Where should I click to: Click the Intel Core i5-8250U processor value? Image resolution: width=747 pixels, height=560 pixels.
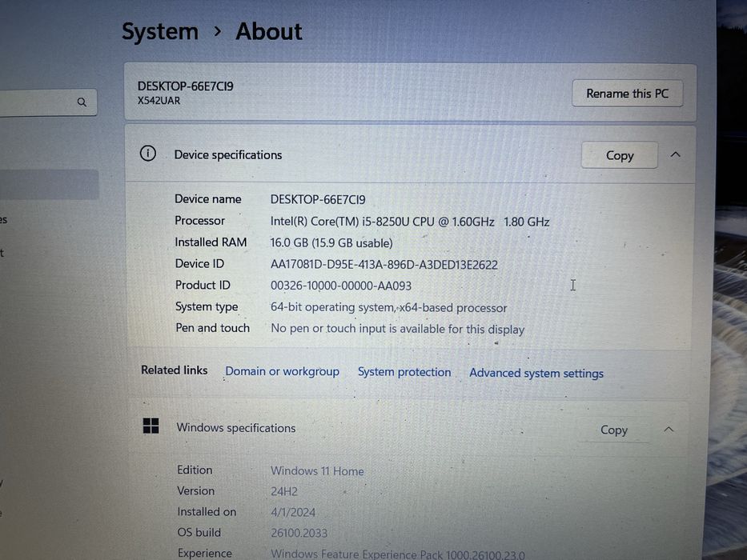click(x=410, y=222)
